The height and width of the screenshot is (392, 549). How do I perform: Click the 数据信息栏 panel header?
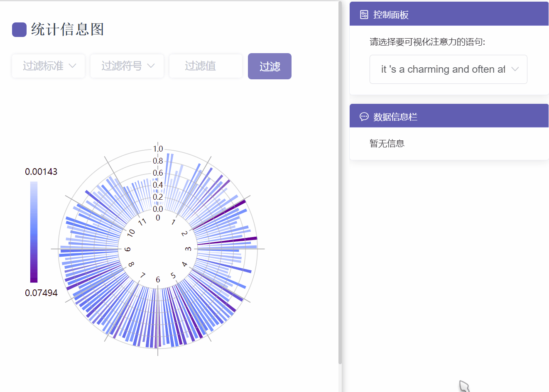(449, 116)
